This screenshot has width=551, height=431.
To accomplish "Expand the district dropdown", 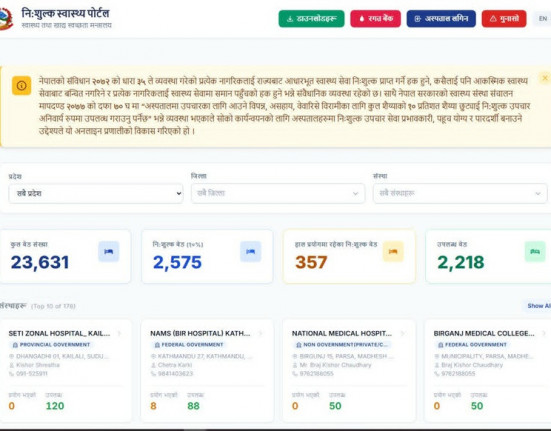I will pyautogui.click(x=278, y=193).
